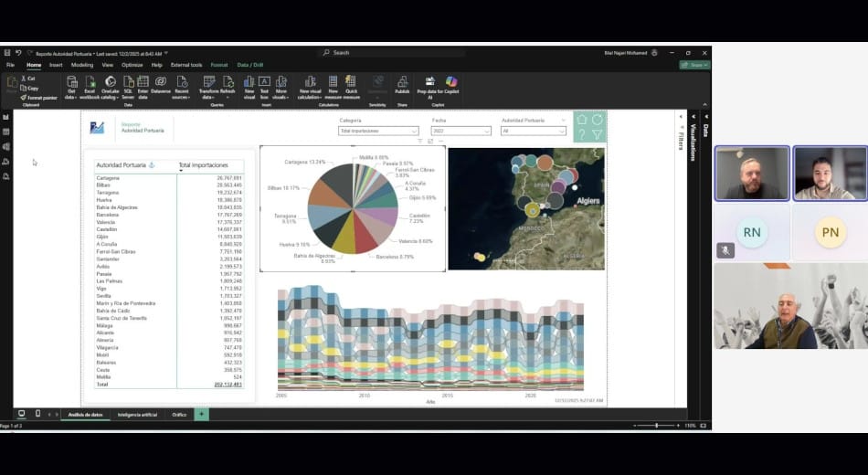The image size is (868, 475).
Task: Switch to mobile layout view icon
Action: coord(37,414)
